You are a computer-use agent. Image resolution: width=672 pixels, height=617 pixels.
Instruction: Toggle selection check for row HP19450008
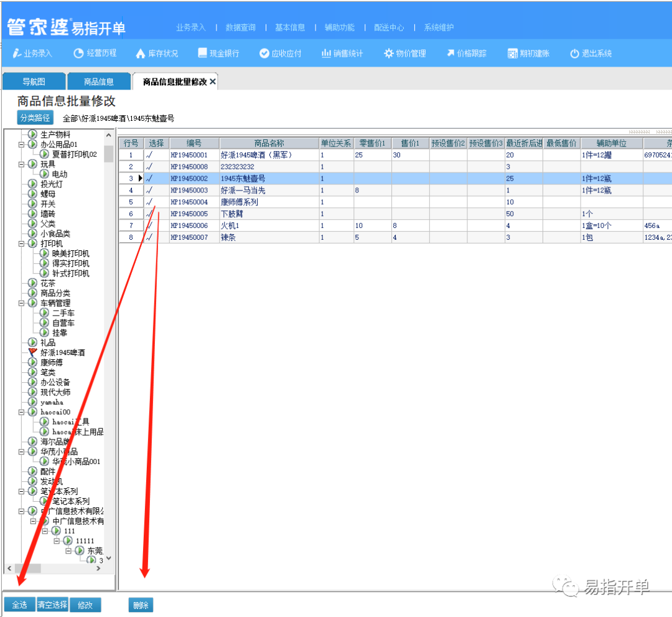(x=149, y=166)
